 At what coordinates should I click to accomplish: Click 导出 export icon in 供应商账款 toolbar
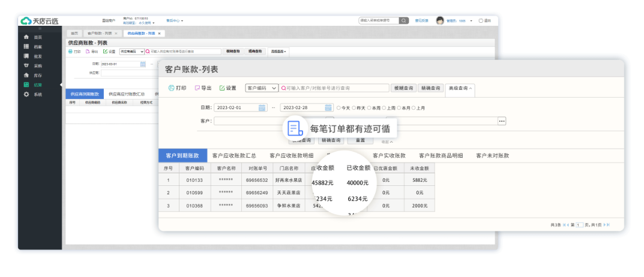(88, 52)
